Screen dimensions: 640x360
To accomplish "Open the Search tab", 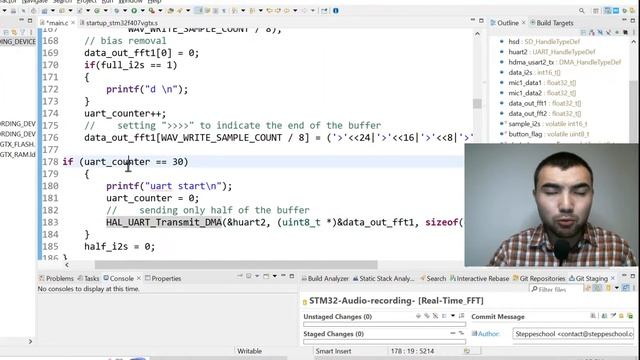I will click(x=433, y=278).
